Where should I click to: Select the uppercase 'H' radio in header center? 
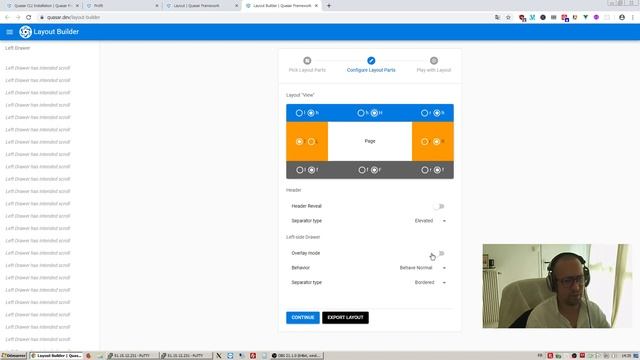pyautogui.click(x=374, y=113)
